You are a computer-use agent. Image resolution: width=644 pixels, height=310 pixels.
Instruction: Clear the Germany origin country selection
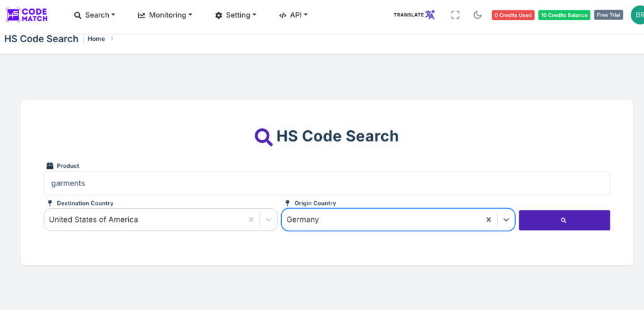pos(488,220)
